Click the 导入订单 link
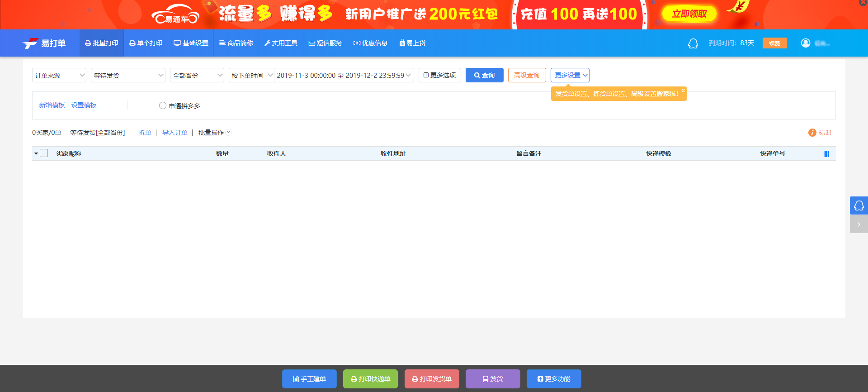 [x=175, y=133]
